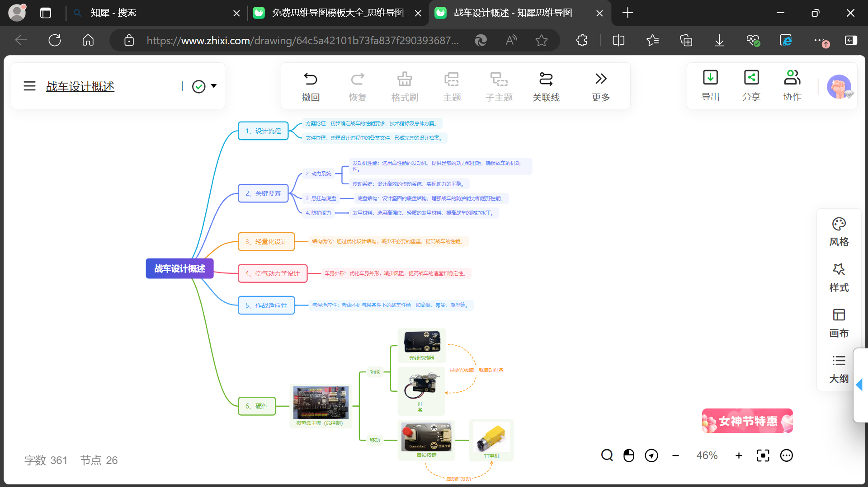868x488 pixels.
Task: Open the 样式 format panel
Action: (839, 277)
